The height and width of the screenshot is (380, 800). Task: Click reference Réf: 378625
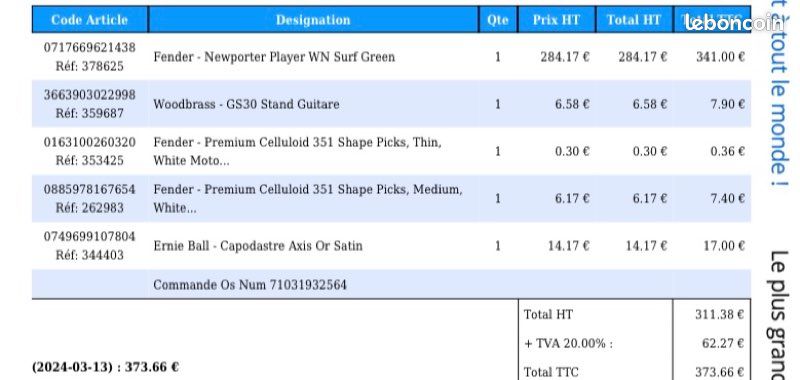(90, 66)
